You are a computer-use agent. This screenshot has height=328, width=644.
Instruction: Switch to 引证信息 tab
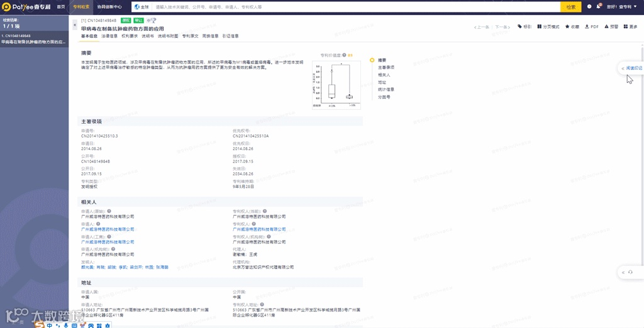coord(230,36)
